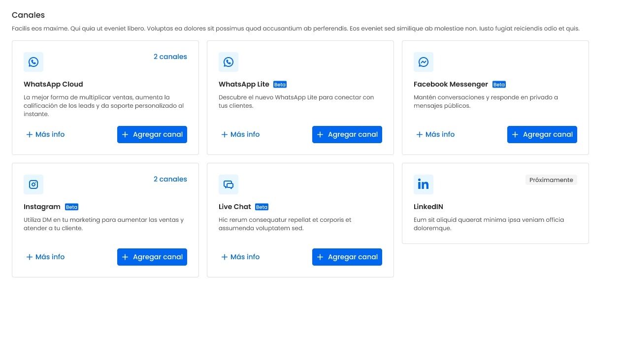
Task: Expand Más info for WhatsApp Cloud
Action: pos(45,134)
